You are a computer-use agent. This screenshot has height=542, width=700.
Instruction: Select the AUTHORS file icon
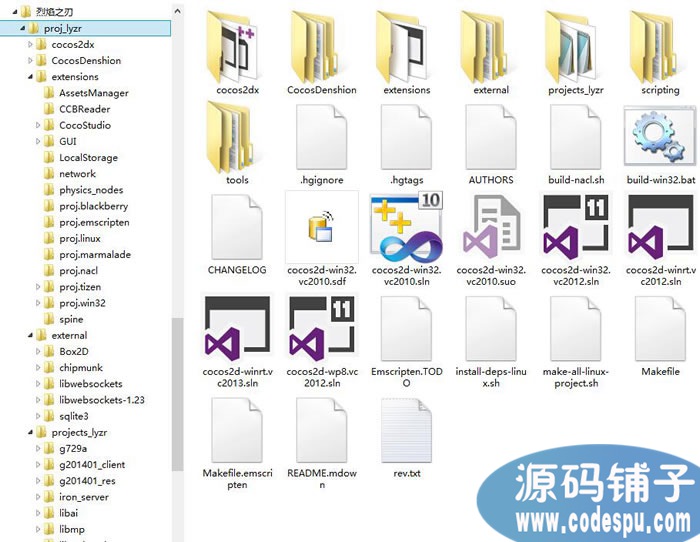tap(491, 137)
